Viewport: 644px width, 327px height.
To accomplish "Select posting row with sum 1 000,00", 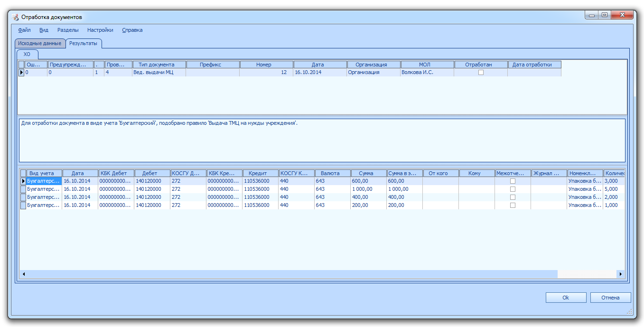I will 323,189.
